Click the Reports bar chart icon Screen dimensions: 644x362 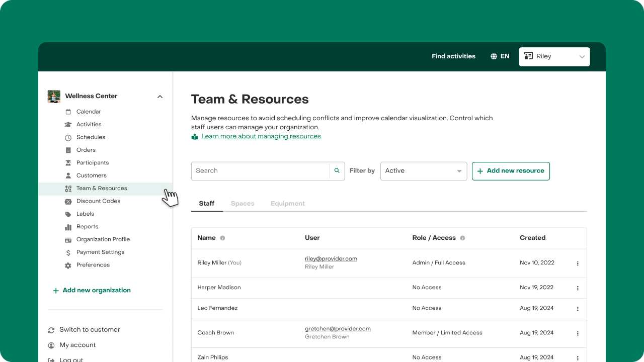tap(68, 227)
